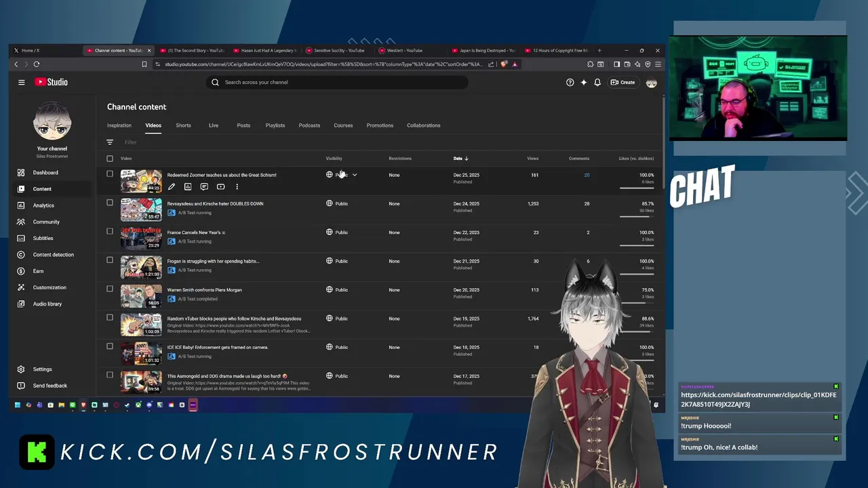Open the 20 comments link for Redeemed Zoomer
Image resolution: width=868 pixels, height=488 pixels.
click(587, 175)
